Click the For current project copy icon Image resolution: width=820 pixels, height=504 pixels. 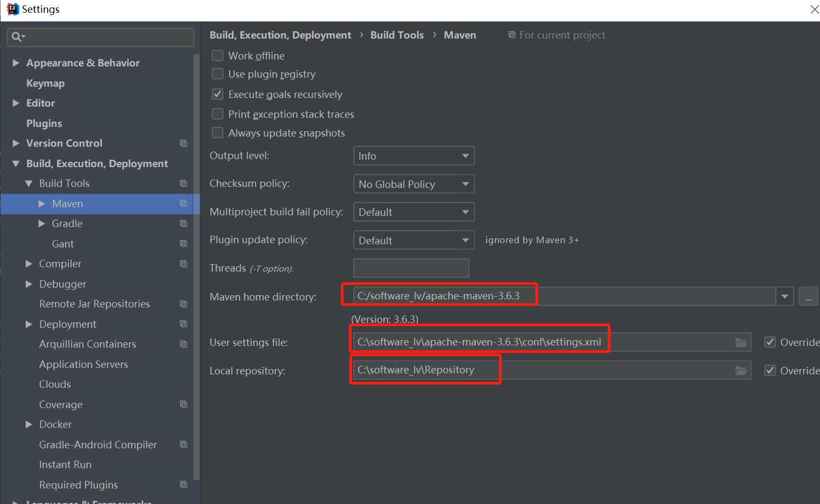click(x=512, y=35)
